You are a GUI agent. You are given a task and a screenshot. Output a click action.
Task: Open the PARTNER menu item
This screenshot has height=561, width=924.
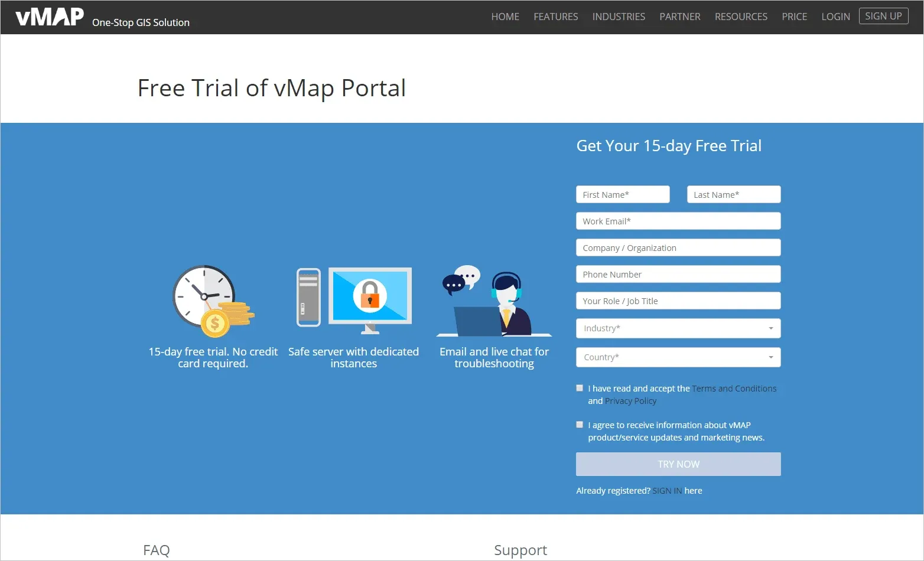[680, 17]
